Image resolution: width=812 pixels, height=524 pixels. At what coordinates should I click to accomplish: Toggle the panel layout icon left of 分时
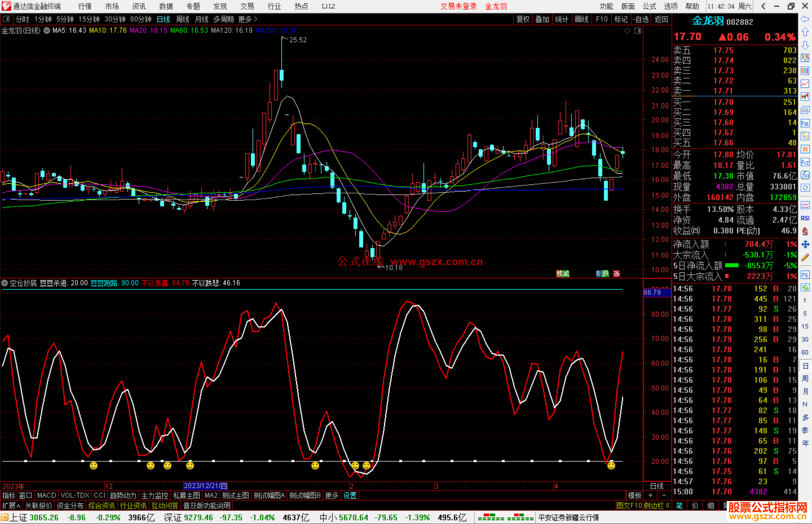pyautogui.click(x=6, y=19)
